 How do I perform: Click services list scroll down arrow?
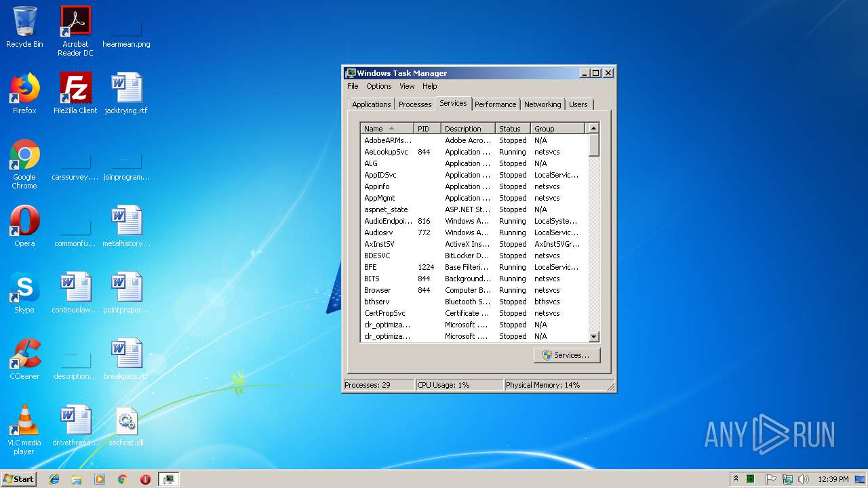593,336
